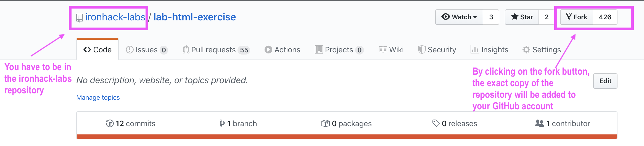The width and height of the screenshot is (644, 146).
Task: Star the lab-html-exercise repository
Action: pos(522,17)
